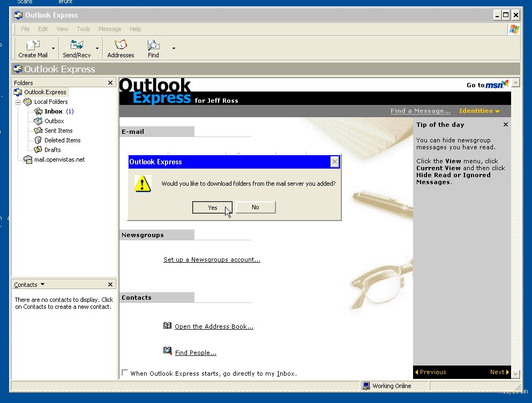Viewport: 532px width, 403px height.
Task: Click the Outlook Express root icon in folder tree
Action: [x=18, y=92]
